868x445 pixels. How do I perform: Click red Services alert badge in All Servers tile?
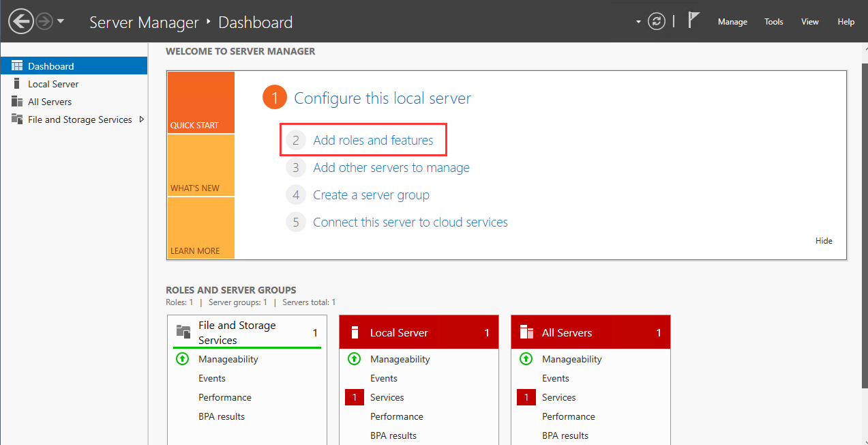click(x=526, y=397)
